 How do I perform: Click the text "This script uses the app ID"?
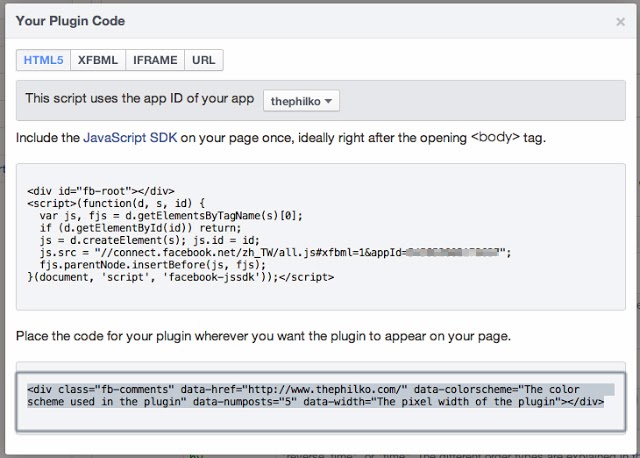coord(104,98)
